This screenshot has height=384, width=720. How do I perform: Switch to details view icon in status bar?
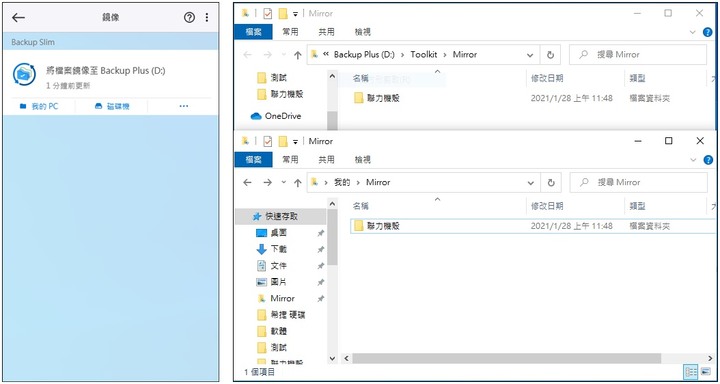click(x=690, y=372)
